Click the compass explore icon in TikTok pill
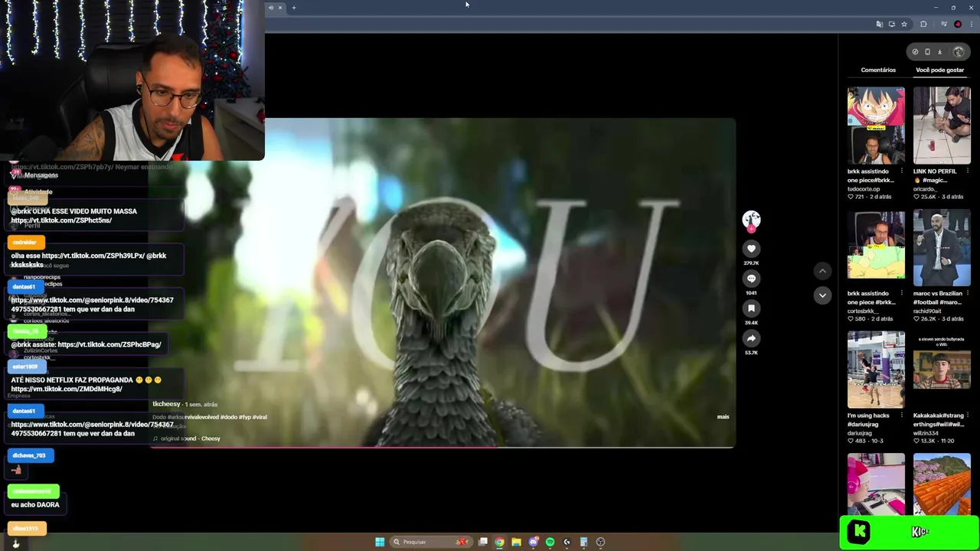The height and width of the screenshot is (551, 980). tap(915, 52)
